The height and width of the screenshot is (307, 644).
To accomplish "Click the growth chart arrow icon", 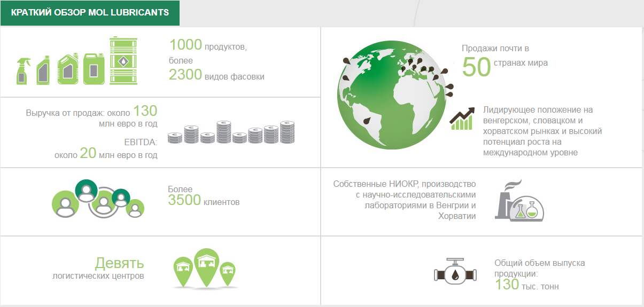I will tap(462, 119).
